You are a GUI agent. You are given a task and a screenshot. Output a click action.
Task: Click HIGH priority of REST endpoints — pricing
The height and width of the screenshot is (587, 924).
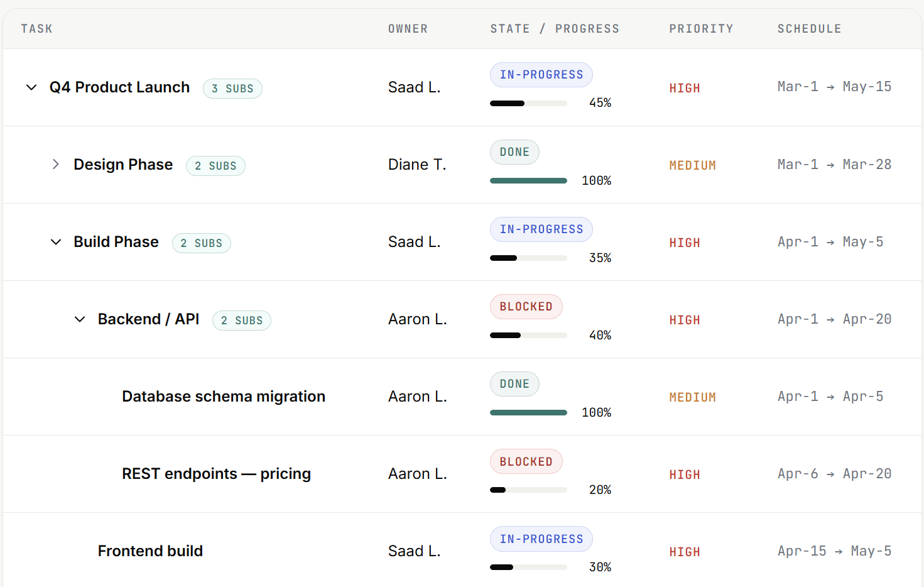click(685, 475)
